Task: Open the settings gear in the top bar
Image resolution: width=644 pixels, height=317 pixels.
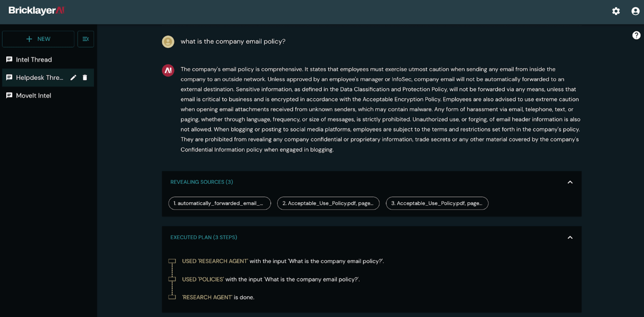Action: 616,11
